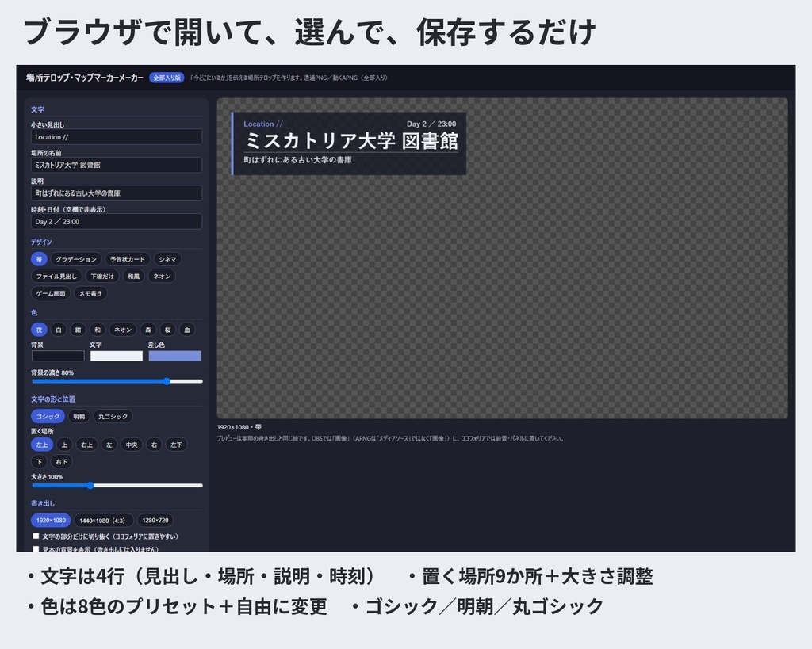
Task: Choose the 1280×720 export size
Action: [x=155, y=520]
